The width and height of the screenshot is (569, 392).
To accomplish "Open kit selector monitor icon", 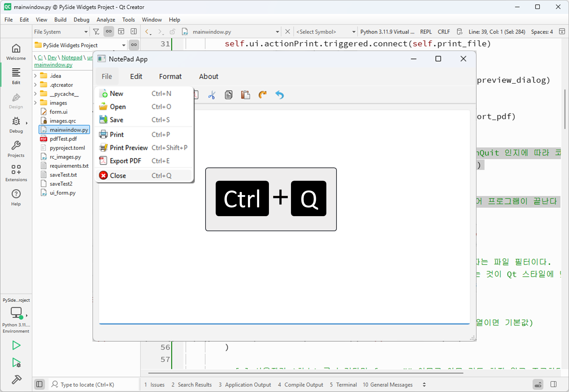I will pos(16,312).
